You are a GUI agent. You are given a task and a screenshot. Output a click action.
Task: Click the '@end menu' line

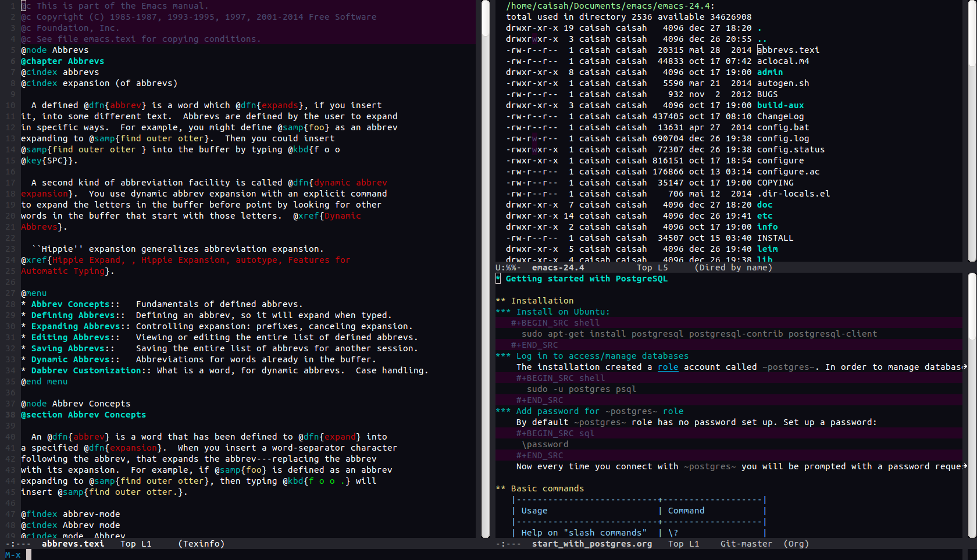point(44,381)
